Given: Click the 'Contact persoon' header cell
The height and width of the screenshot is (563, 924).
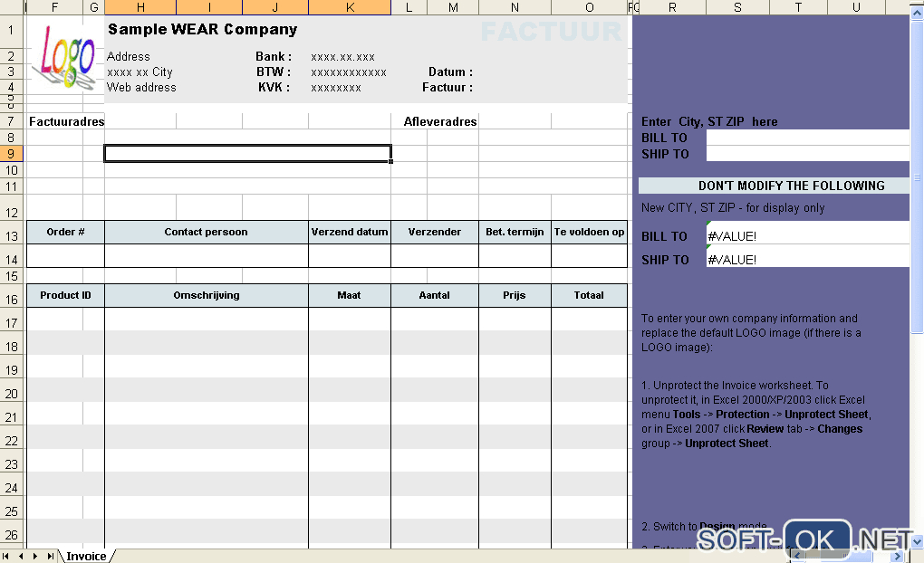Looking at the screenshot, I should (207, 232).
